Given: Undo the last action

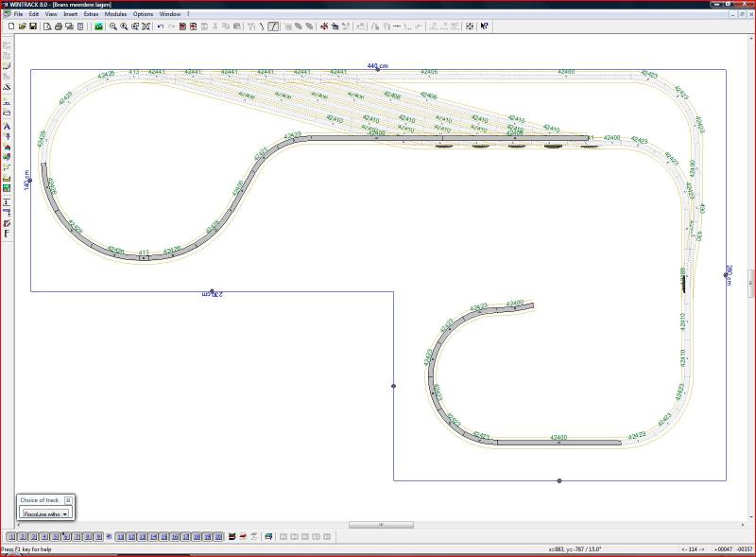Looking at the screenshot, I should tap(161, 26).
